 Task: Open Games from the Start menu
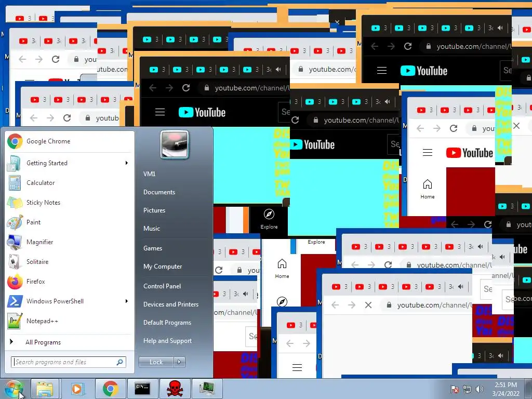153,248
